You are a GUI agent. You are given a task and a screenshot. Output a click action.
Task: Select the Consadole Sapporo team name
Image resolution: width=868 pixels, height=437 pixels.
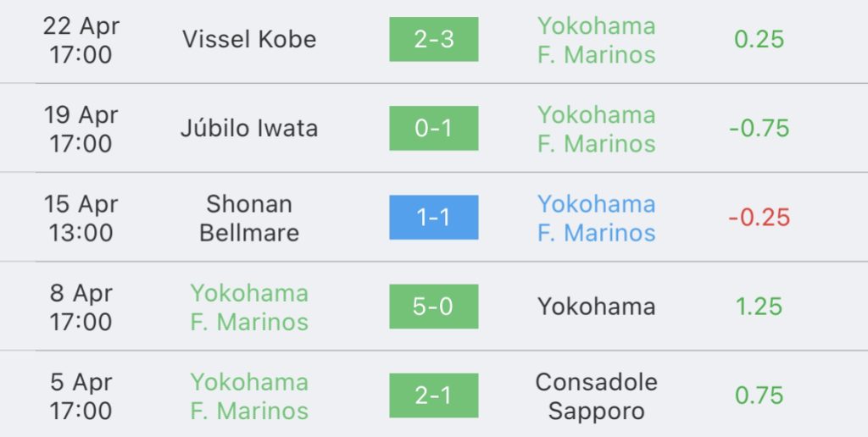[596, 396]
